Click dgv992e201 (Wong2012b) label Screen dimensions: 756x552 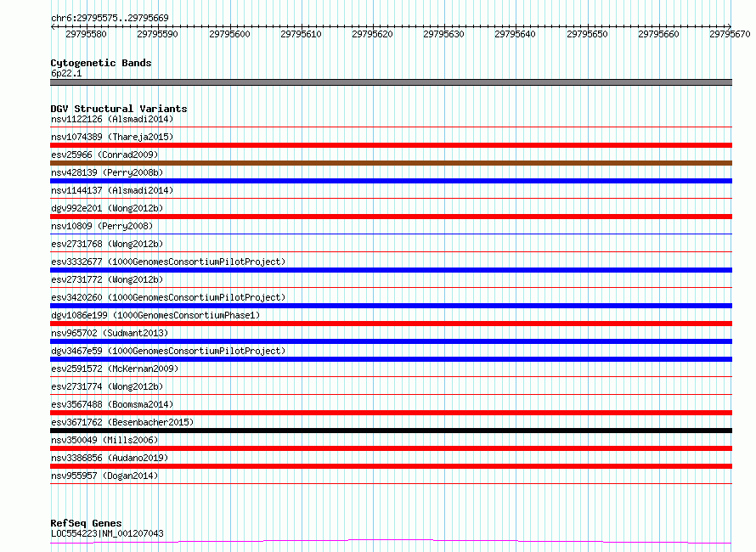tap(107, 208)
